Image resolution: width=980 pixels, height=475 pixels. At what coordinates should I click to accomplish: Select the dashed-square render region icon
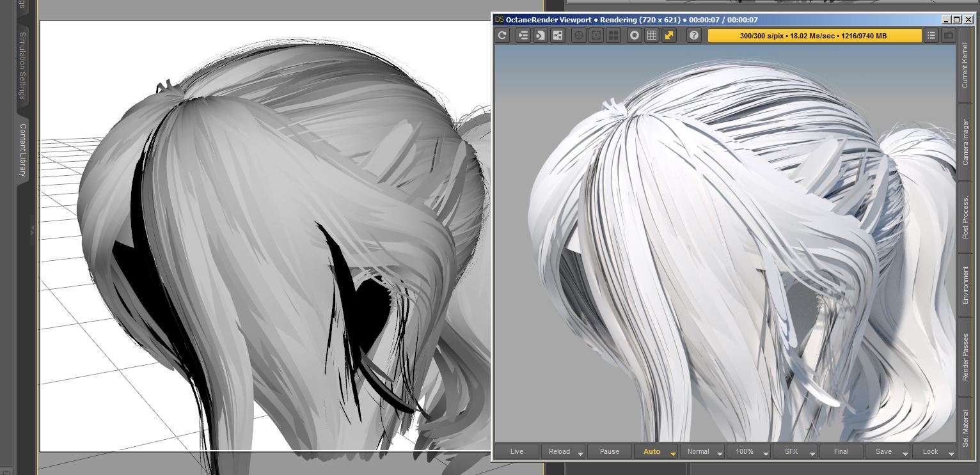click(596, 36)
